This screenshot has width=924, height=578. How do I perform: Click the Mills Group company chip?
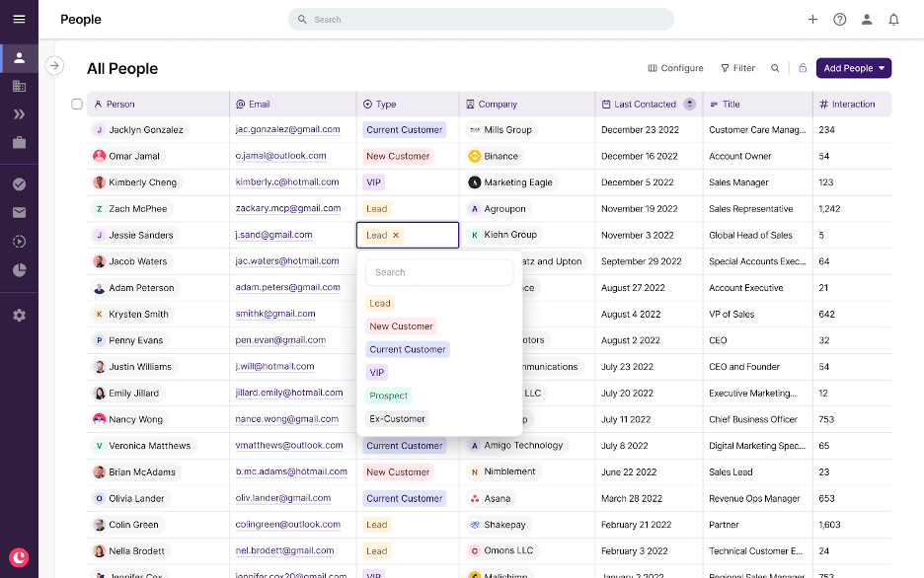pos(500,129)
